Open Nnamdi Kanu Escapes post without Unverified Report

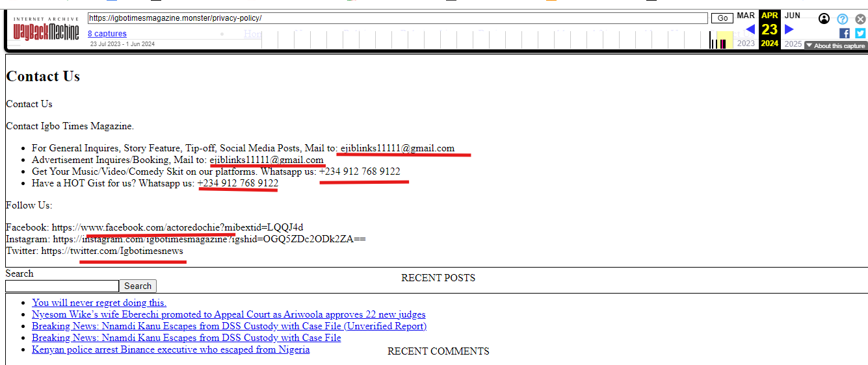point(187,338)
